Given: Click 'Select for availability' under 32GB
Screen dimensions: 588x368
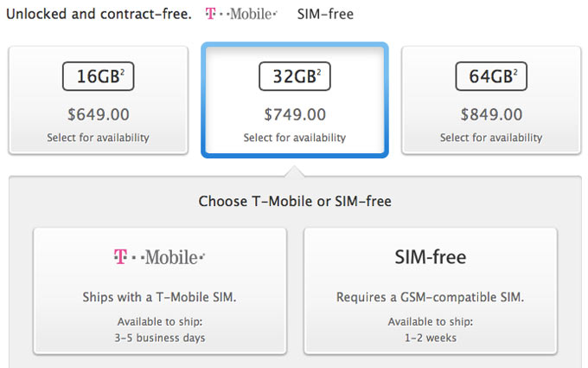Looking at the screenshot, I should tap(294, 138).
